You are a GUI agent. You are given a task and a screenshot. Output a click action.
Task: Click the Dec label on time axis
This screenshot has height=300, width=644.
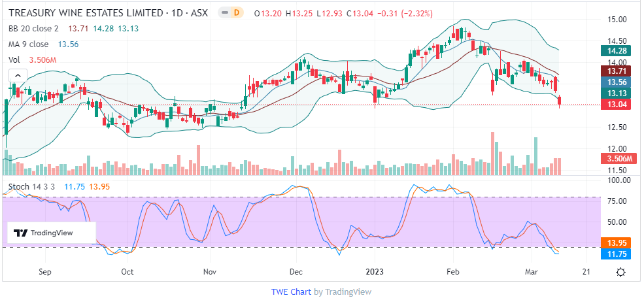click(x=296, y=271)
